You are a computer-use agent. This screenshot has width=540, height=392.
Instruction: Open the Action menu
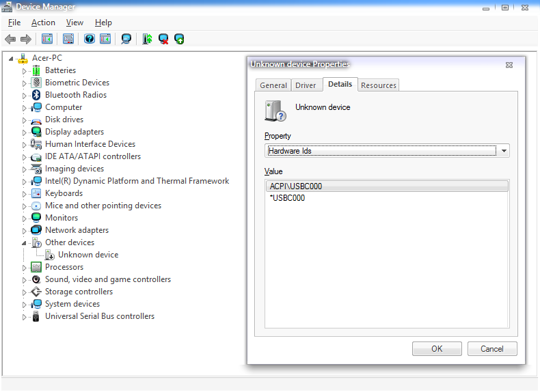pyautogui.click(x=43, y=23)
